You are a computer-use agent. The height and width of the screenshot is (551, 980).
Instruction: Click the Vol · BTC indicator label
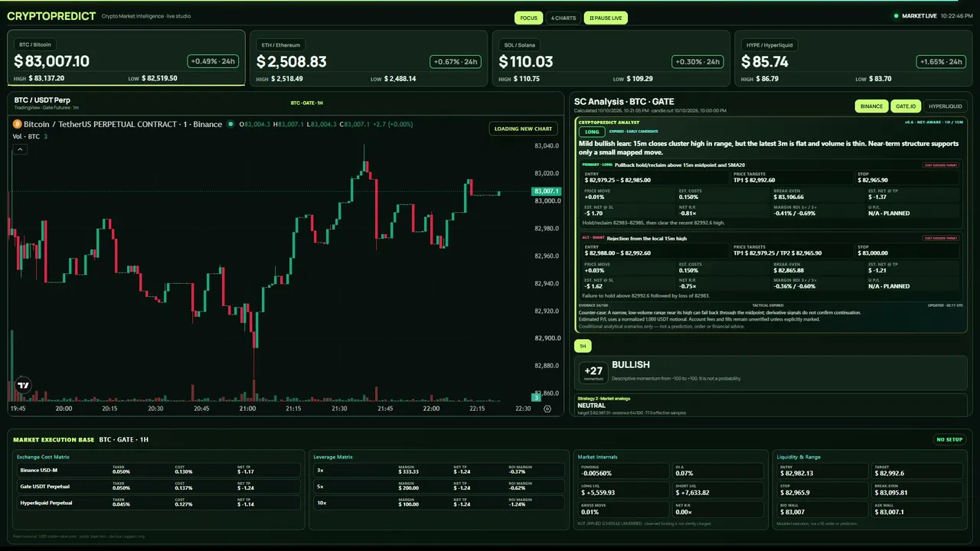(27, 136)
